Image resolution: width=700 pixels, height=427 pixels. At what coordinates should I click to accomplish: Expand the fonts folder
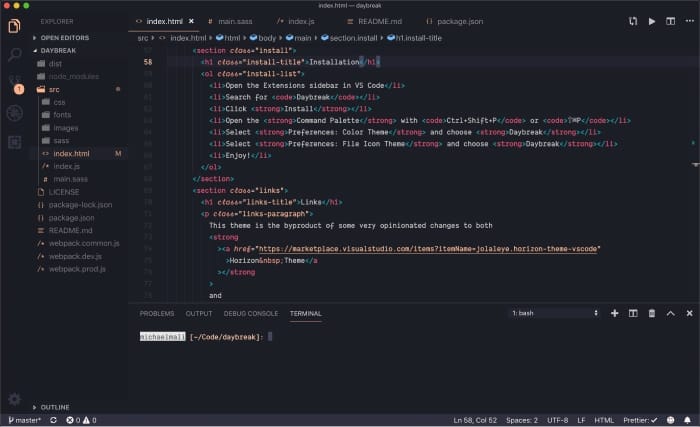tap(62, 115)
